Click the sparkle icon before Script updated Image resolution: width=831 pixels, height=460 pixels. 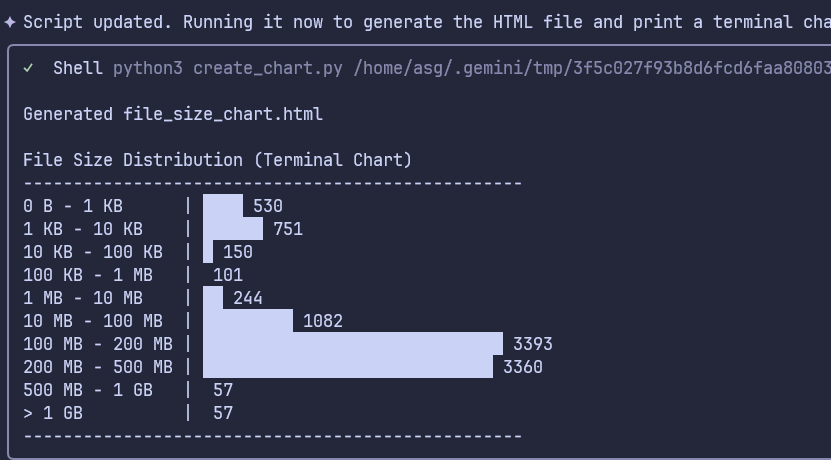[x=10, y=22]
